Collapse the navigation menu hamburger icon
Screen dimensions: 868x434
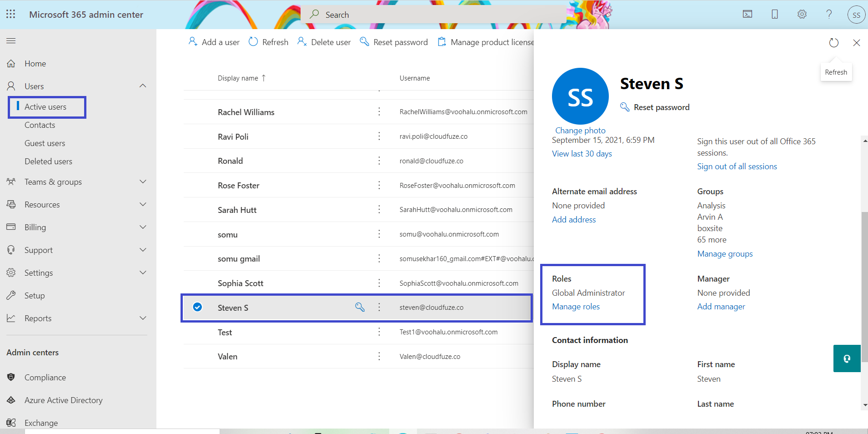point(11,41)
